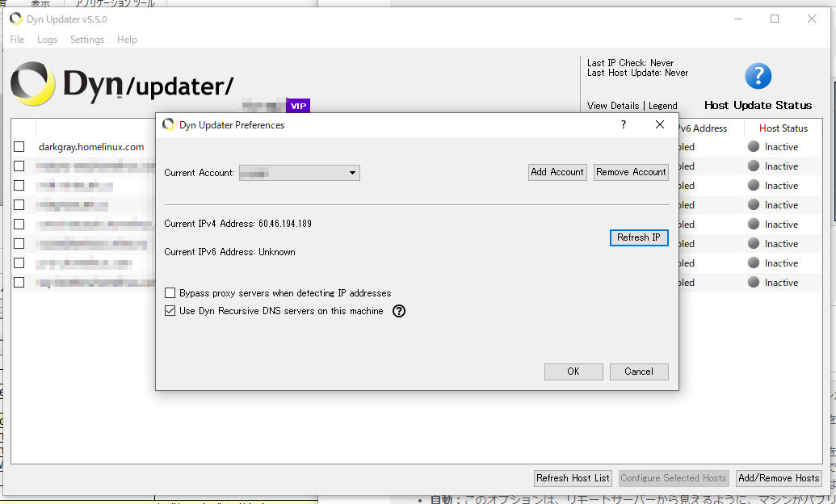Click the question mark button in the Preferences title bar
The height and width of the screenshot is (504, 836).
click(624, 124)
